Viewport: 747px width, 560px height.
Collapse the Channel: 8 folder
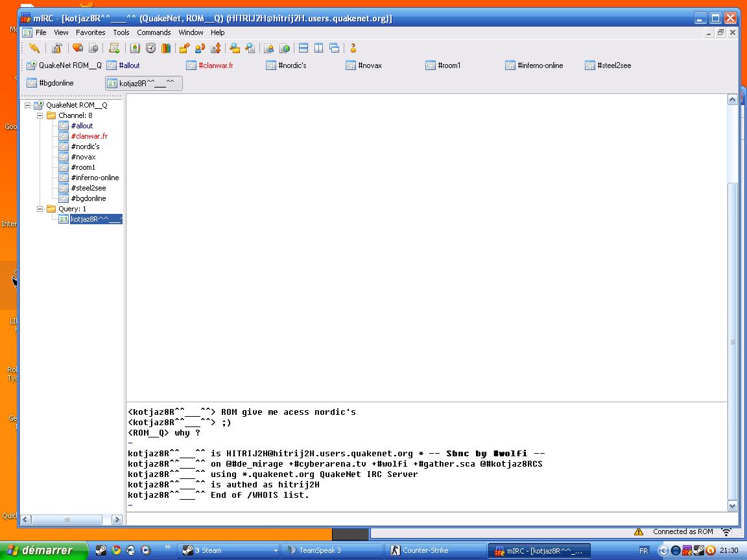coord(40,115)
